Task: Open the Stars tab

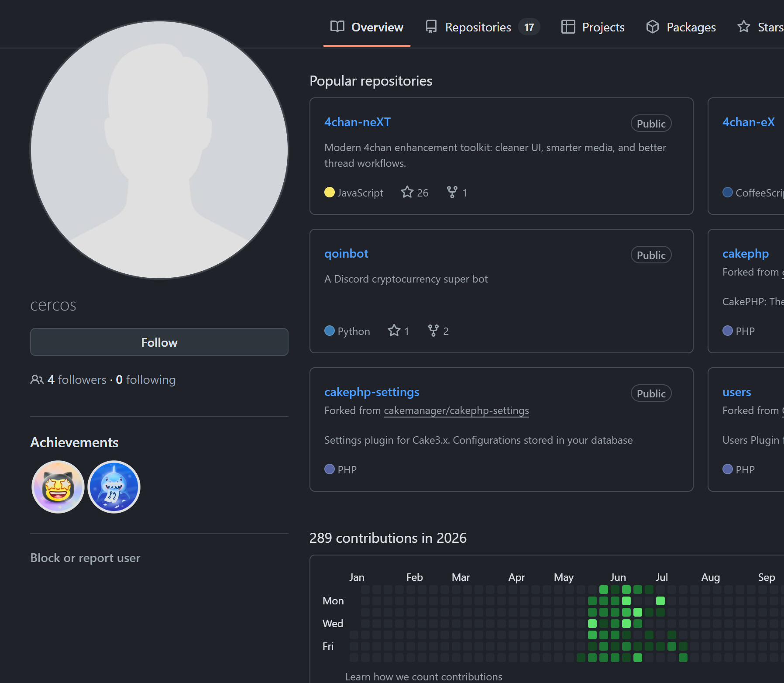Action: tap(760, 27)
